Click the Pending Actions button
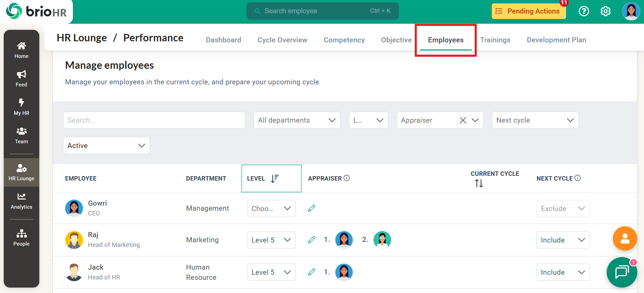Screen dimensions: 644x293 coord(528,11)
